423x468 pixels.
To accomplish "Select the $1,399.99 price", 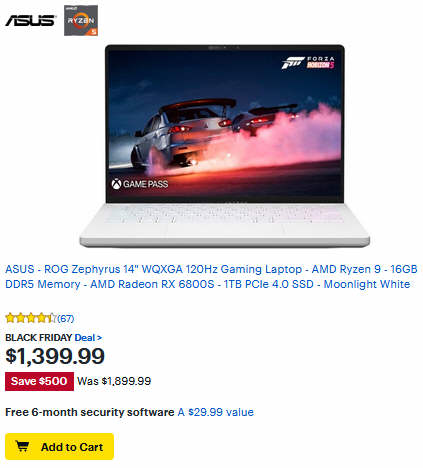I will [x=55, y=356].
